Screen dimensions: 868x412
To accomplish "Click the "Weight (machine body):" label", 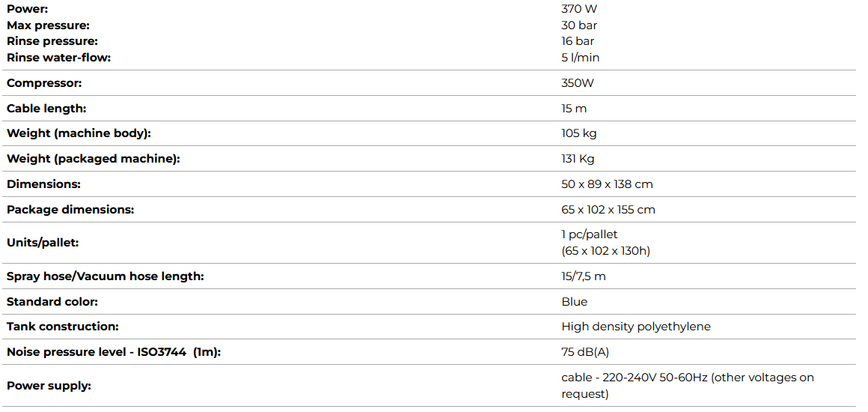I will [79, 134].
